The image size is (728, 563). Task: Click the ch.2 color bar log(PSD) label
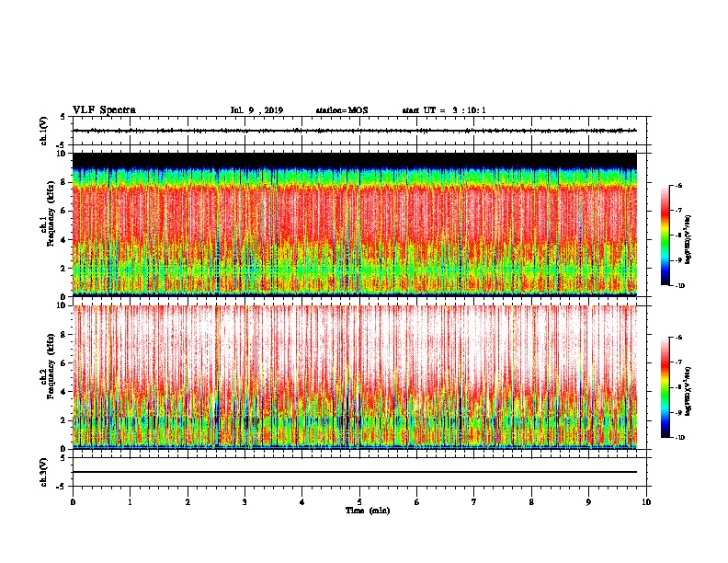(688, 391)
